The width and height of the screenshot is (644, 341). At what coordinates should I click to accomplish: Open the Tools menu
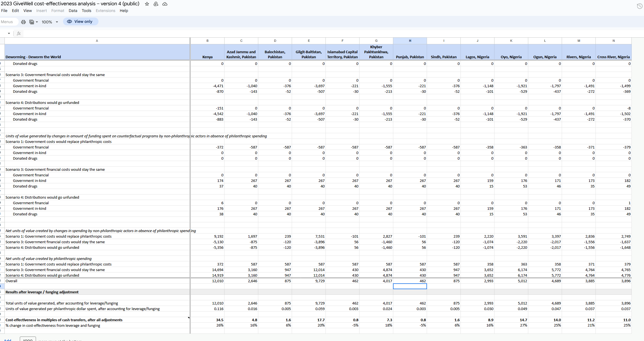click(x=86, y=11)
